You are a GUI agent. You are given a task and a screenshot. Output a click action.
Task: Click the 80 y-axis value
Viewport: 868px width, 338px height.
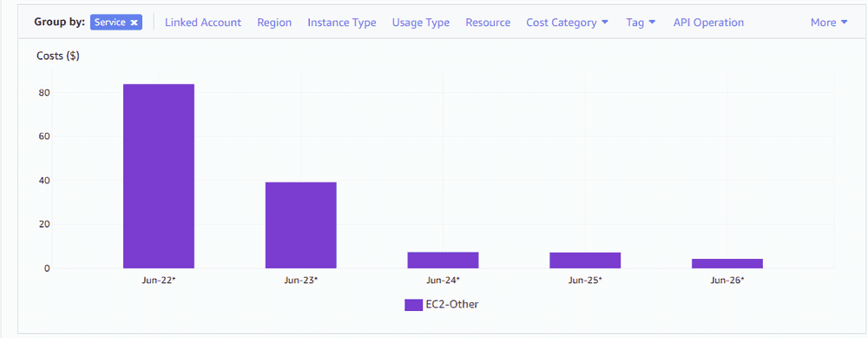45,92
